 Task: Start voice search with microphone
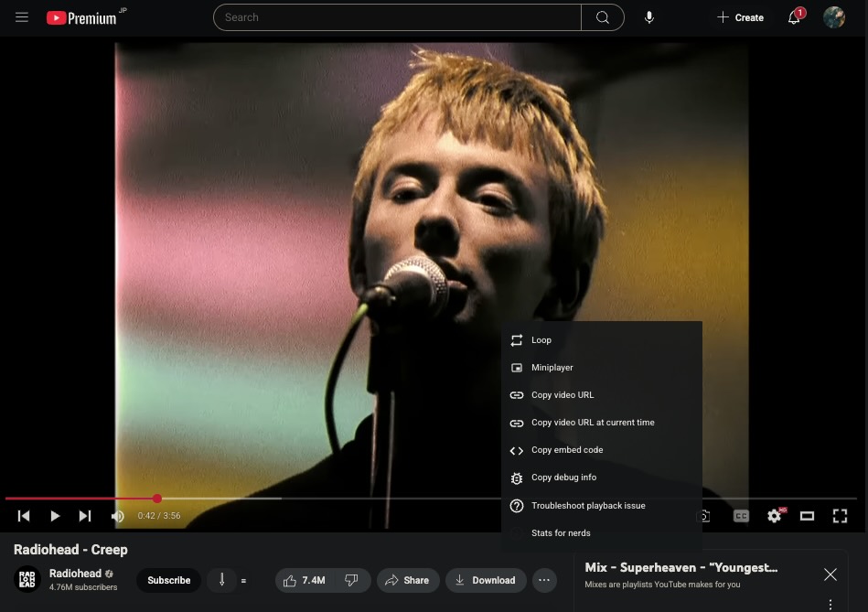tap(649, 17)
